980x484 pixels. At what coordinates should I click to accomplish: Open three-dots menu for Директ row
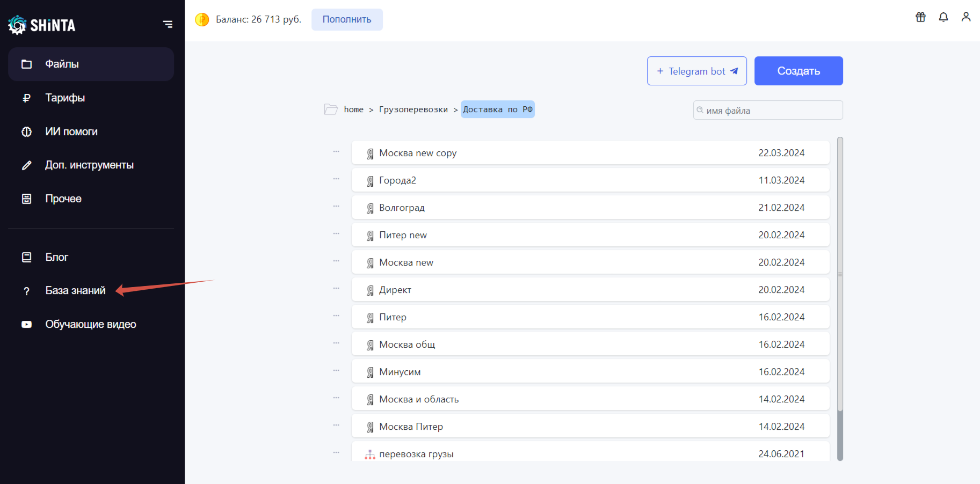tap(336, 289)
